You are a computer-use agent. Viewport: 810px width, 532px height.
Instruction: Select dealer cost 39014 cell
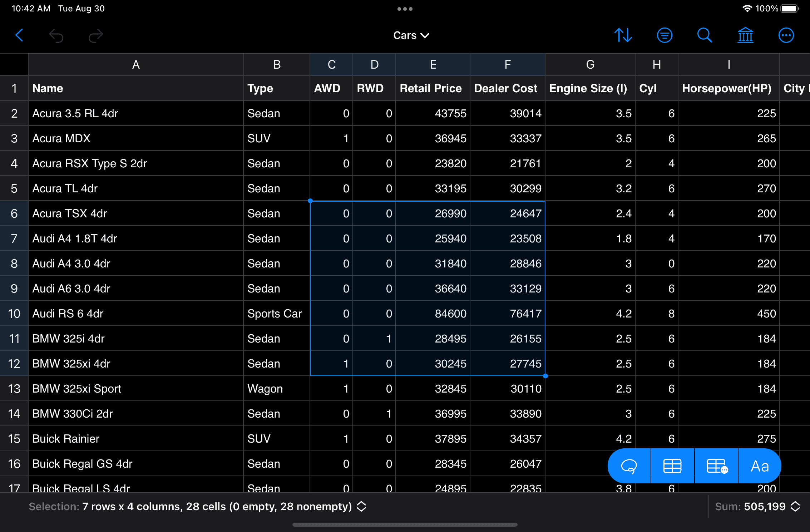click(x=508, y=113)
